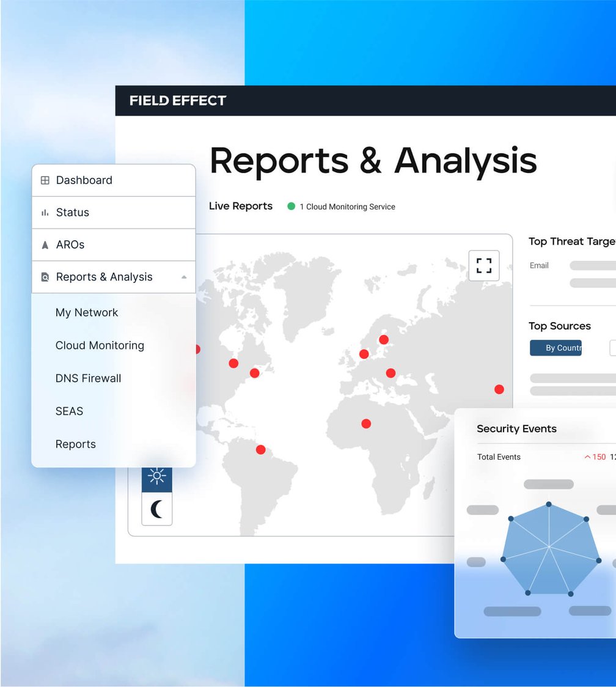This screenshot has width=616, height=687.
Task: Go to My Network
Action: pos(87,312)
